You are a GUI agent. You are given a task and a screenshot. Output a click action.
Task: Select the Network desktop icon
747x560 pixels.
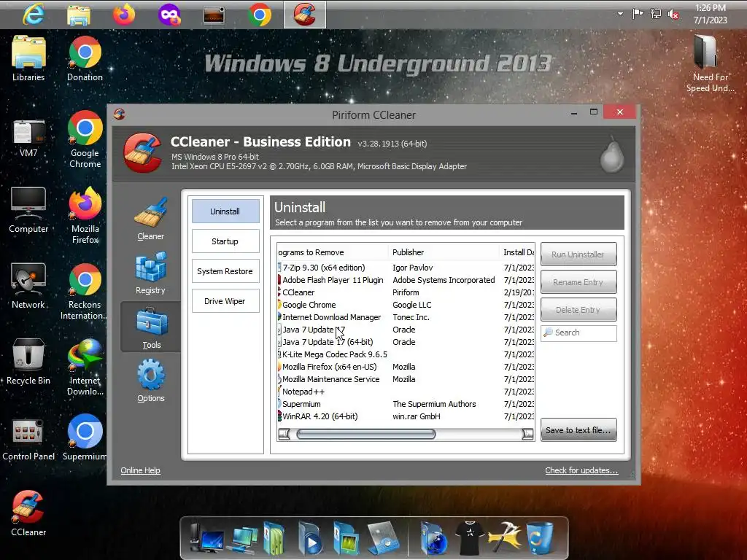point(28,286)
